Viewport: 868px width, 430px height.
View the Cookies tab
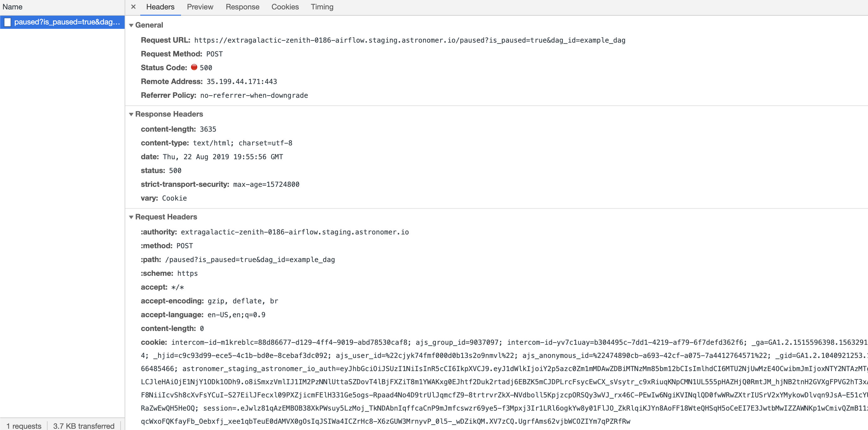point(285,7)
